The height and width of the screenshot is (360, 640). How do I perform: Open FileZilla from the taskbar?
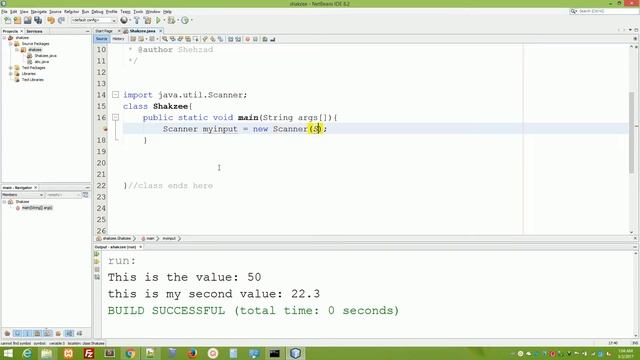tap(89, 353)
